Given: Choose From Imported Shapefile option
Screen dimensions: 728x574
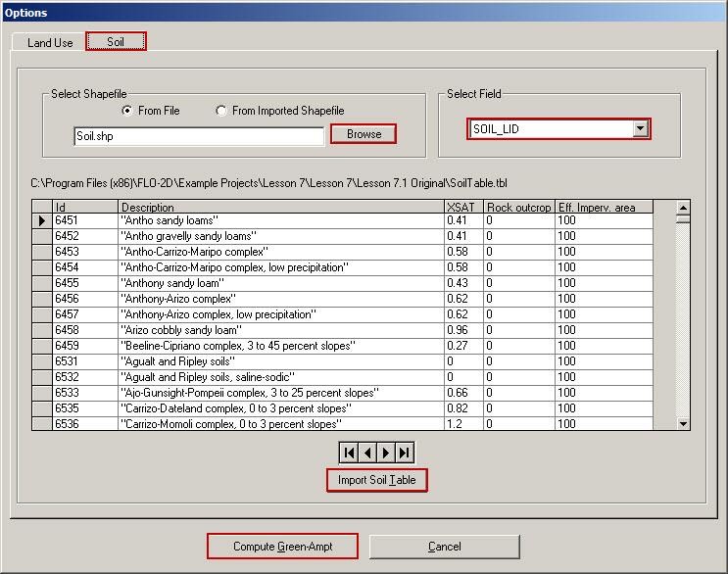Looking at the screenshot, I should (x=221, y=112).
